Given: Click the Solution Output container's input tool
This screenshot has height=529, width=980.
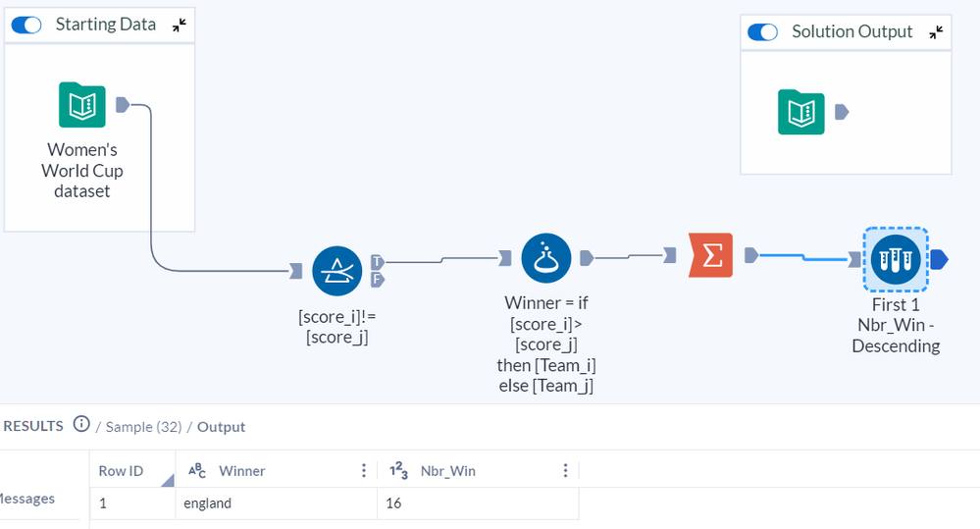Looking at the screenshot, I should pos(801,112).
